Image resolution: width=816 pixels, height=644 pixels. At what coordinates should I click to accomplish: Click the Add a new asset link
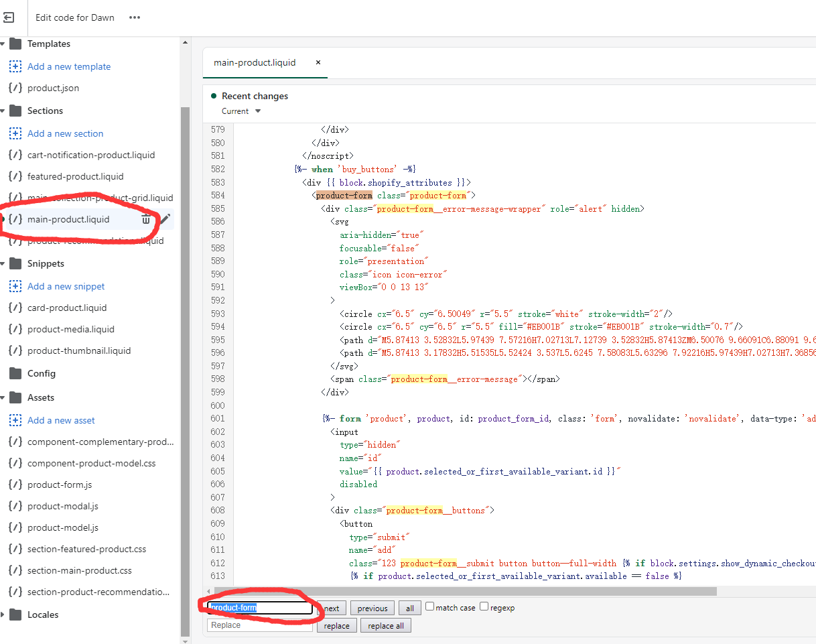(61, 420)
